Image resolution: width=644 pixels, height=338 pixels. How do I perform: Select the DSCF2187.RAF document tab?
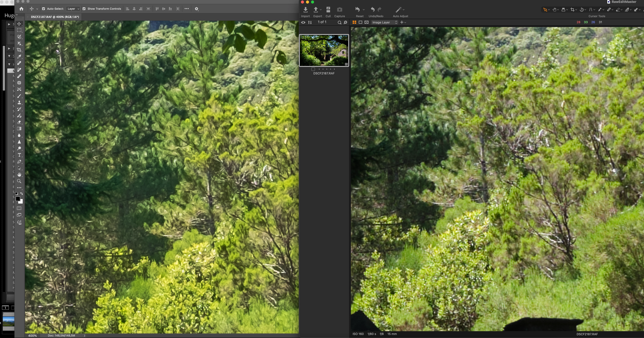55,17
